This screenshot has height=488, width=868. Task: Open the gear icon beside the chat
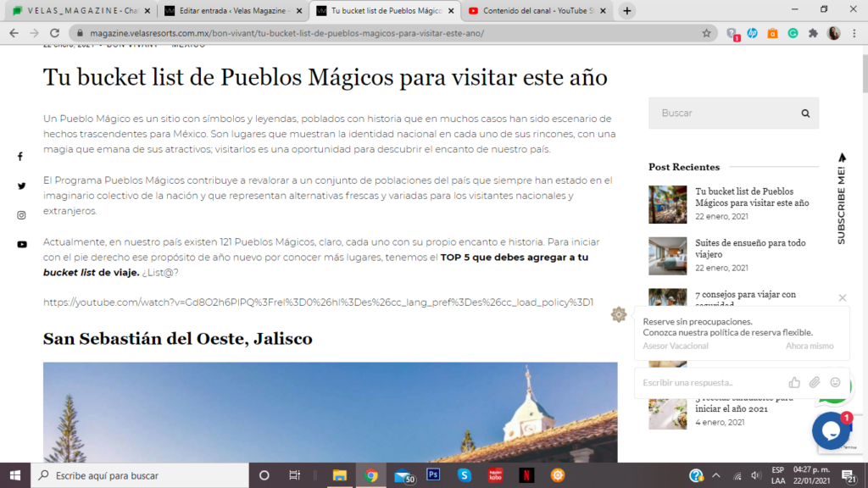pyautogui.click(x=618, y=314)
